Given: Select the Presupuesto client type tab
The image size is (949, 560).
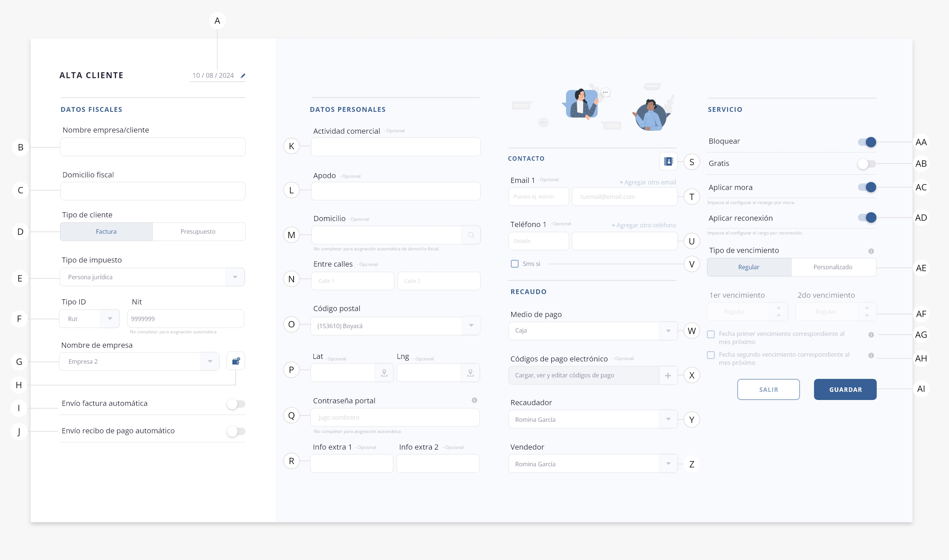Looking at the screenshot, I should point(198,231).
